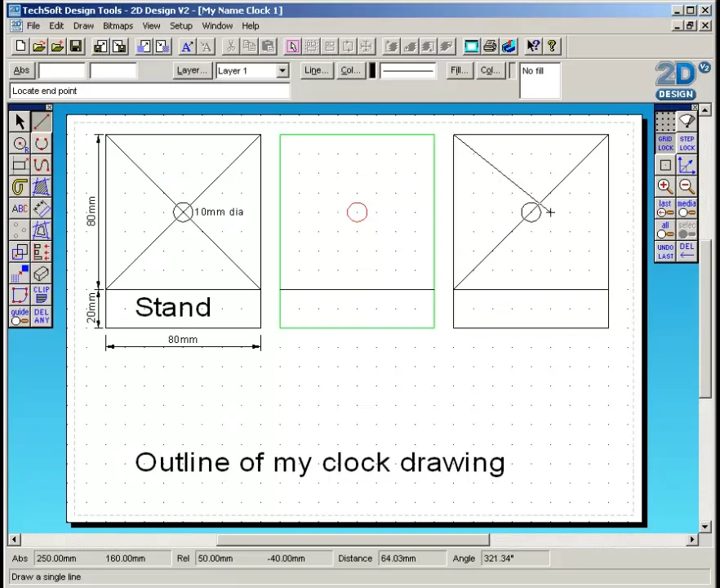This screenshot has height=588, width=720.
Task: Toggle the attach-to-point square button
Action: 664,165
